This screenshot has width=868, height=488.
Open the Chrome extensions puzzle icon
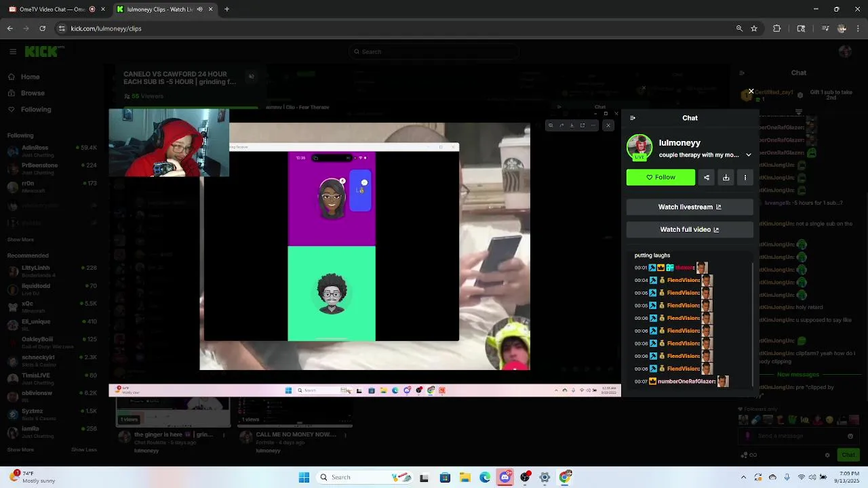coord(777,28)
